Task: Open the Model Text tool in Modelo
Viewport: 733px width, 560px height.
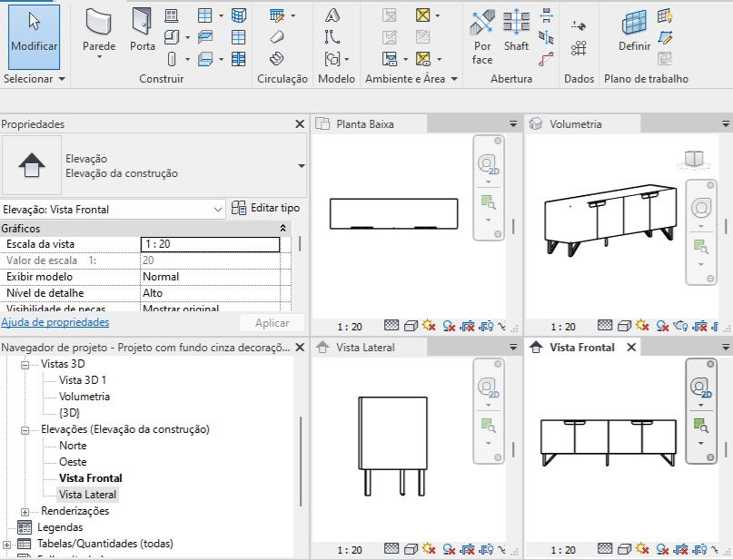Action: (332, 15)
